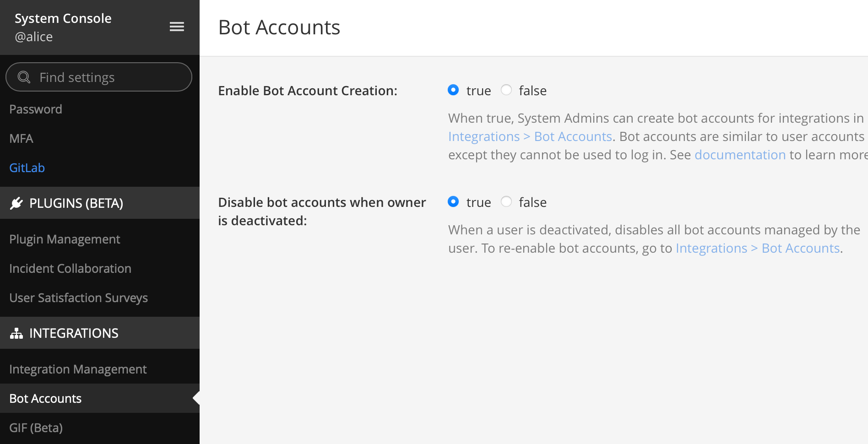The height and width of the screenshot is (444, 868).
Task: Open Incident Collaboration settings
Action: [x=70, y=268]
